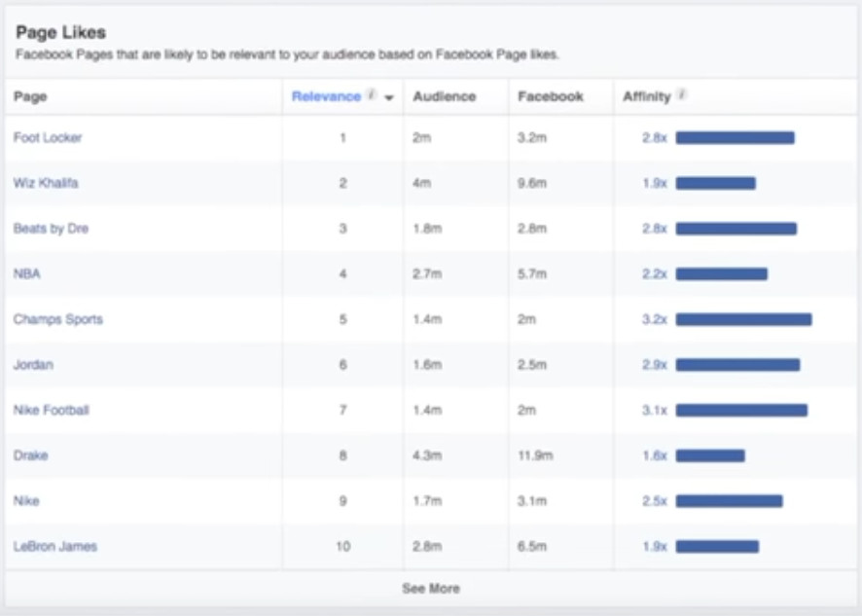
Task: Click the 1.7m Audience value
Action: pyautogui.click(x=427, y=500)
